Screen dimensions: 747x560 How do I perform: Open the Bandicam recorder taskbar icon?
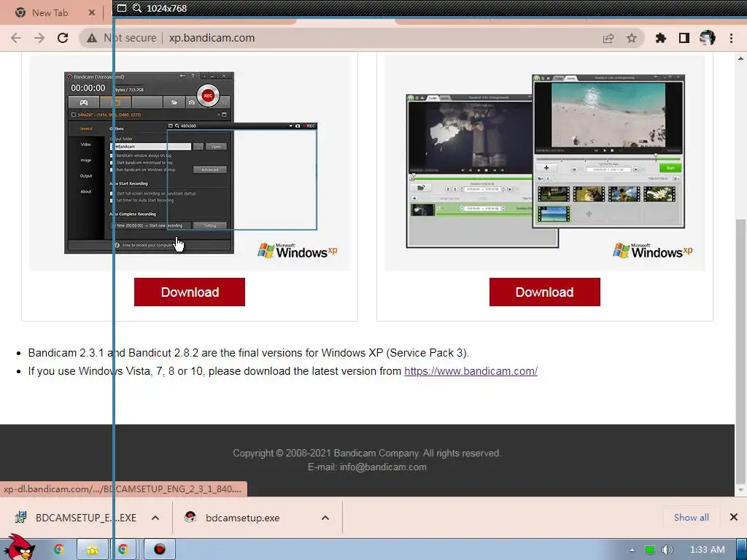point(160,550)
